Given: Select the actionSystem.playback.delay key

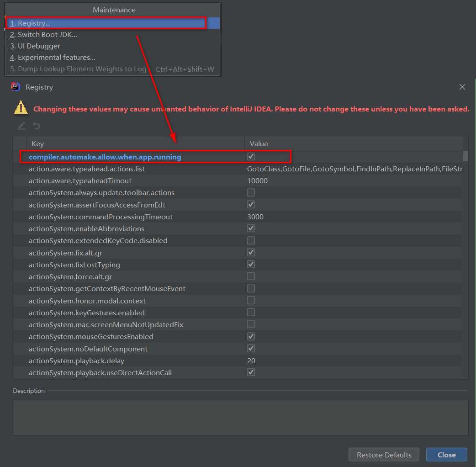Looking at the screenshot, I should [76, 361].
